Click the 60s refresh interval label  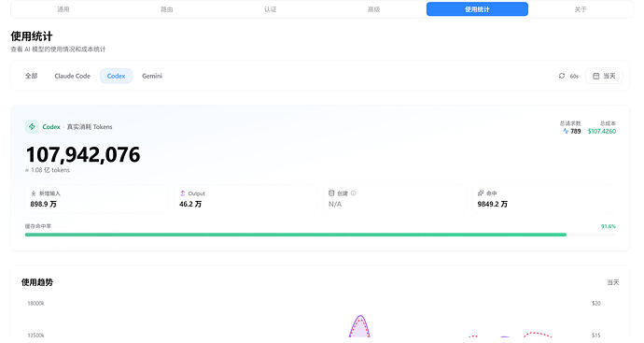click(x=574, y=76)
